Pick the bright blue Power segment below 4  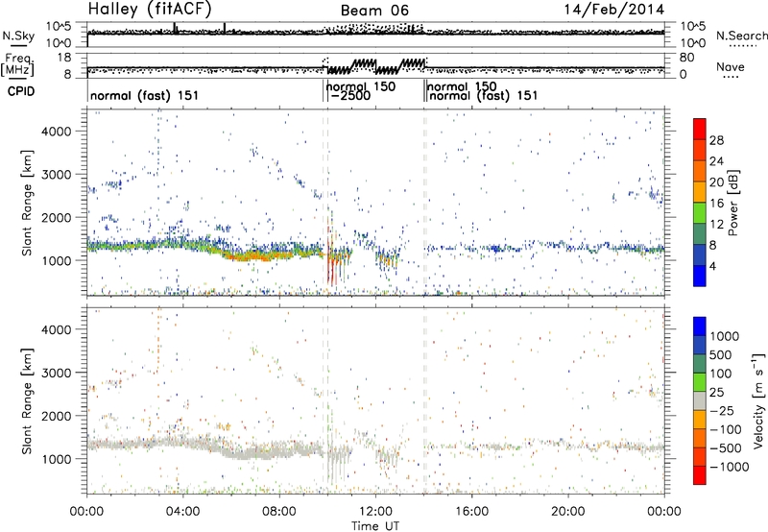(700, 276)
